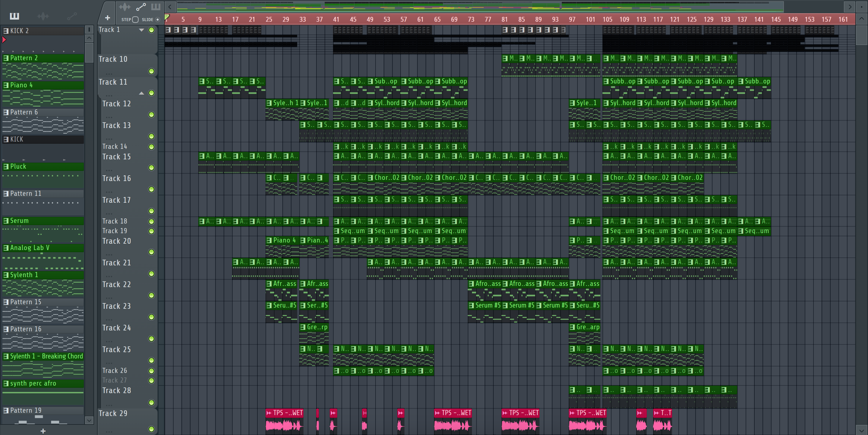The image size is (868, 435).
Task: Click audio icon of TPS -..WET clip at bar 25
Action: (269, 413)
